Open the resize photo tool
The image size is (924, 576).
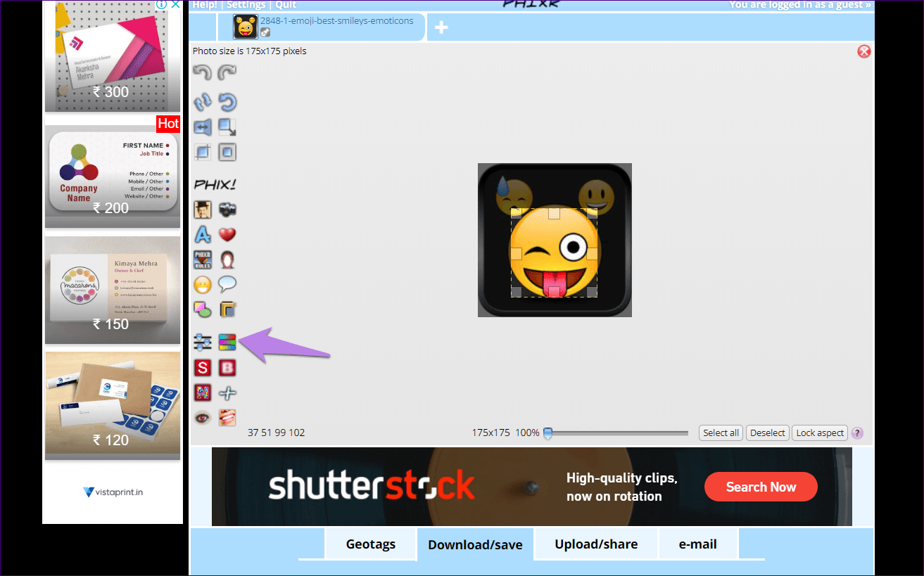click(227, 127)
